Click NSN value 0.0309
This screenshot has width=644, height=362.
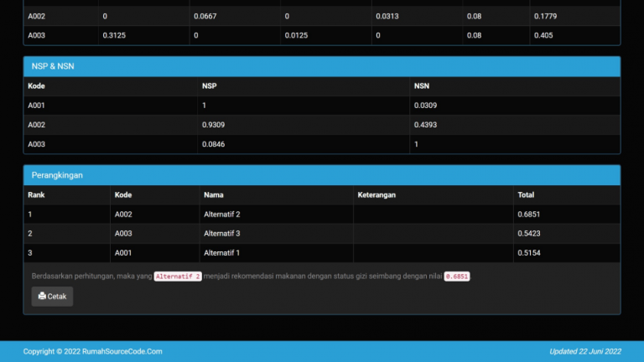(425, 106)
